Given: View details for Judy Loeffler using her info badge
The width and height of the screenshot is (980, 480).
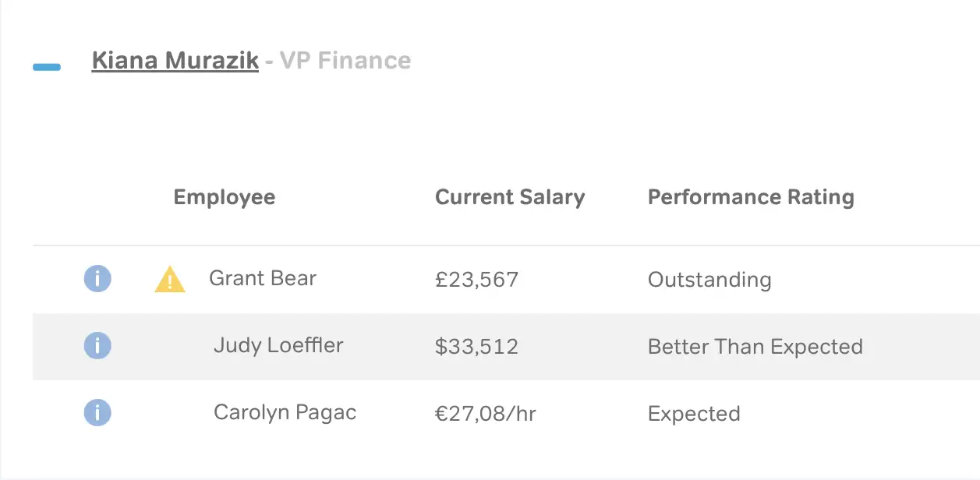Looking at the screenshot, I should click(x=97, y=345).
